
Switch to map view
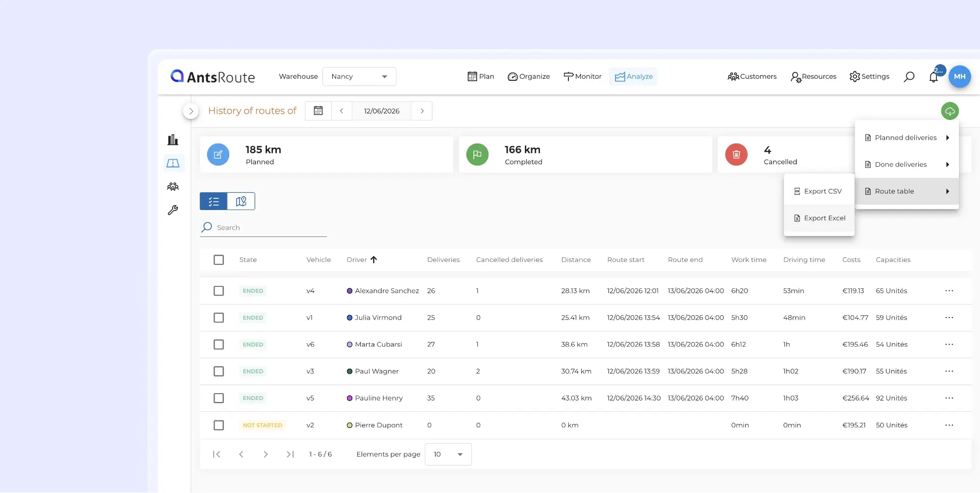point(241,201)
